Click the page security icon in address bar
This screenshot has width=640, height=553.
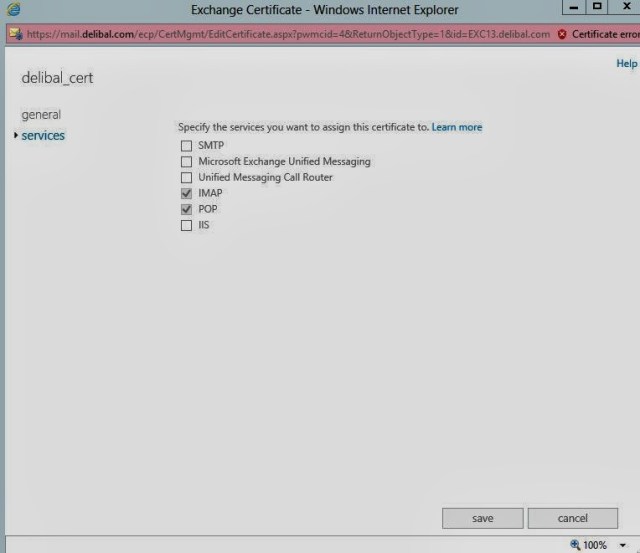[x=14, y=33]
